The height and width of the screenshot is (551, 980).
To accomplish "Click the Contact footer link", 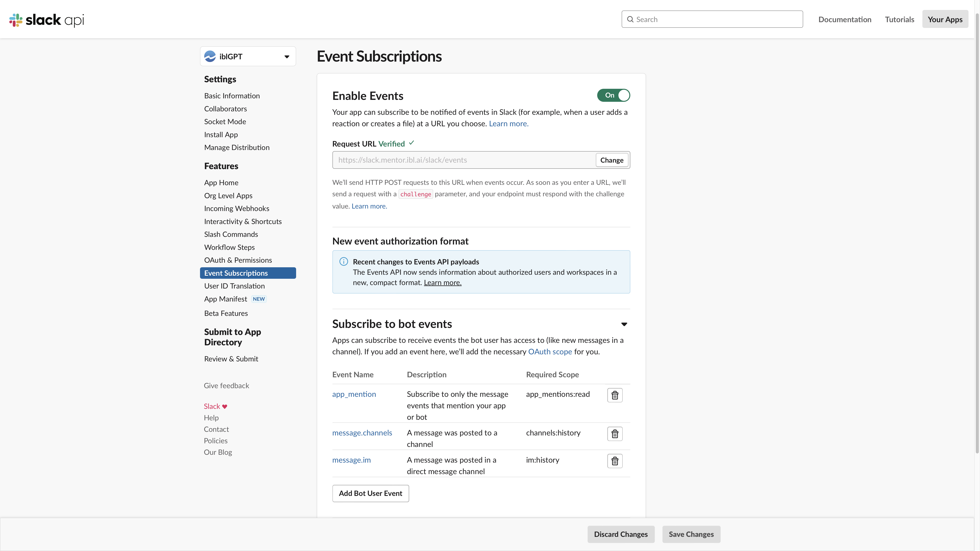I will point(216,429).
